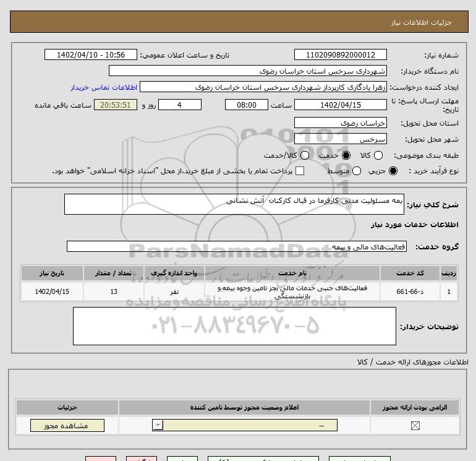Click the response deadline date 1402/04/15 field
This screenshot has width=476, height=461.
(x=340, y=105)
